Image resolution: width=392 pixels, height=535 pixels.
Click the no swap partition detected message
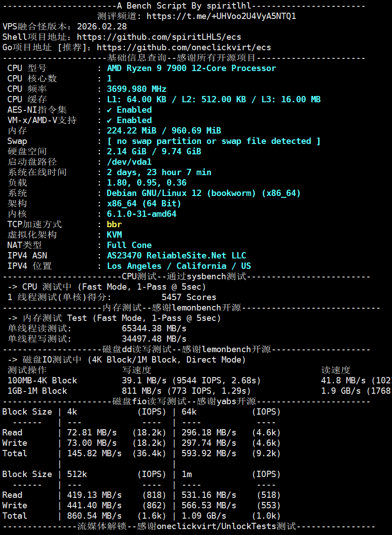[214, 141]
